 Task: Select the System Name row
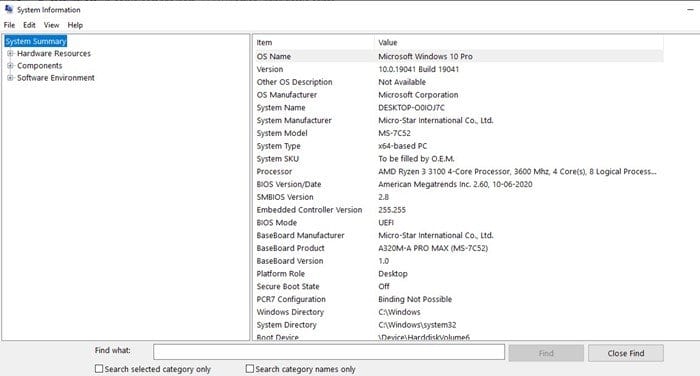[458, 108]
